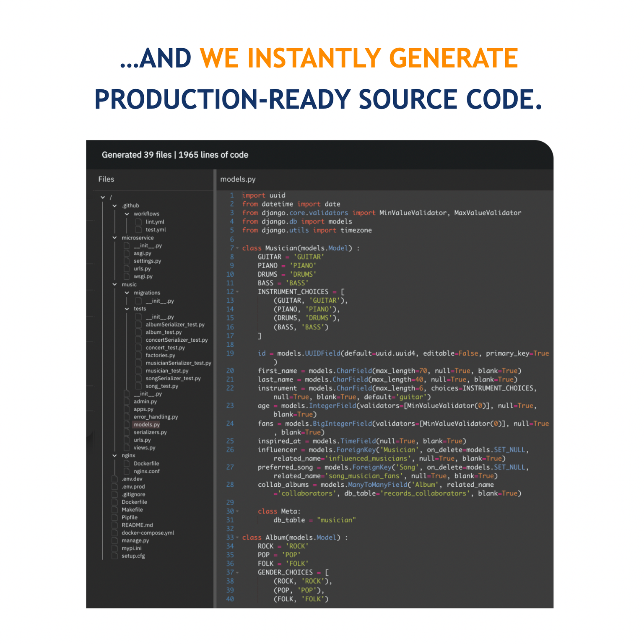Click the file icon beside Makefile
The image size is (644, 644).
point(114,510)
